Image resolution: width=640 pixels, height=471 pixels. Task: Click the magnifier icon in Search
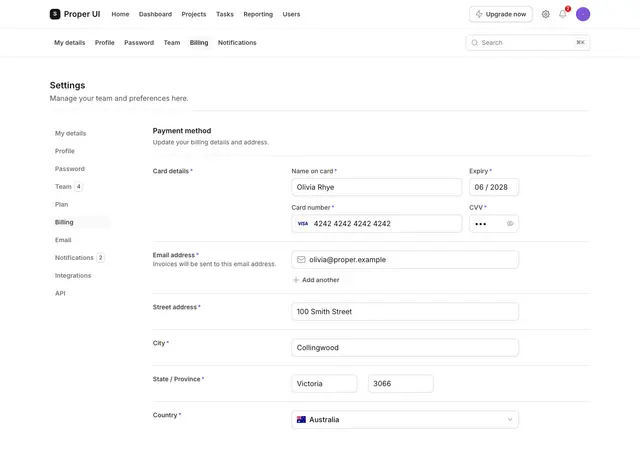coord(475,43)
